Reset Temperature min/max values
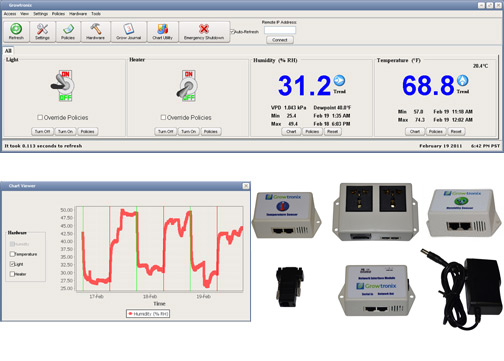Viewport: 504px width, 361px height. tap(456, 132)
